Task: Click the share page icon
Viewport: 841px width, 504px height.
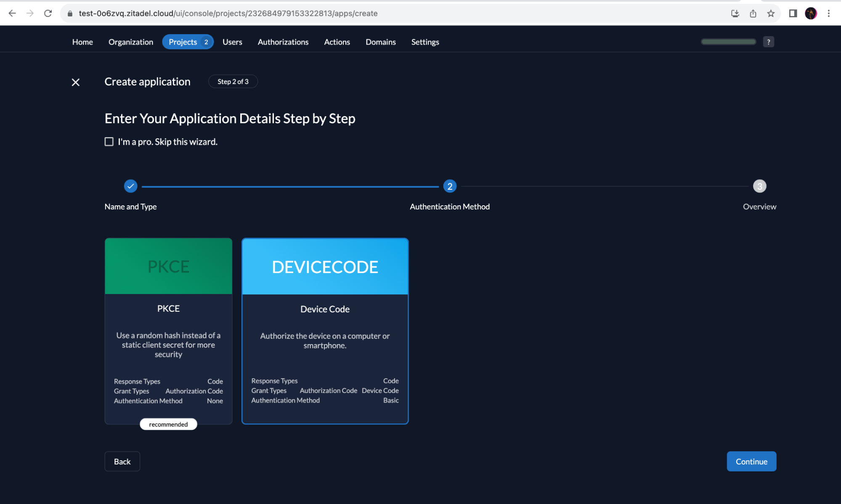Action: 753,13
